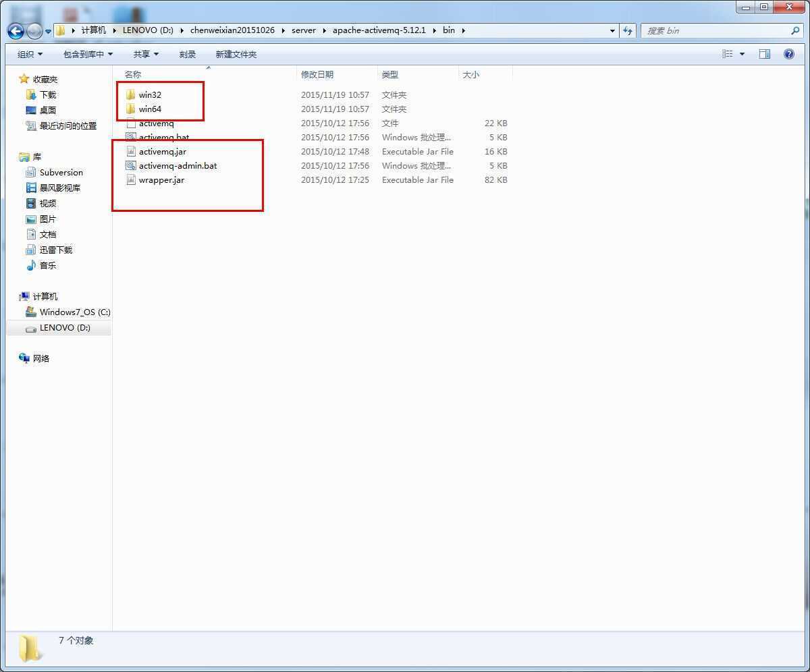Expand arrow after bin in breadcrumb
This screenshot has height=672, width=810.
pyautogui.click(x=464, y=30)
